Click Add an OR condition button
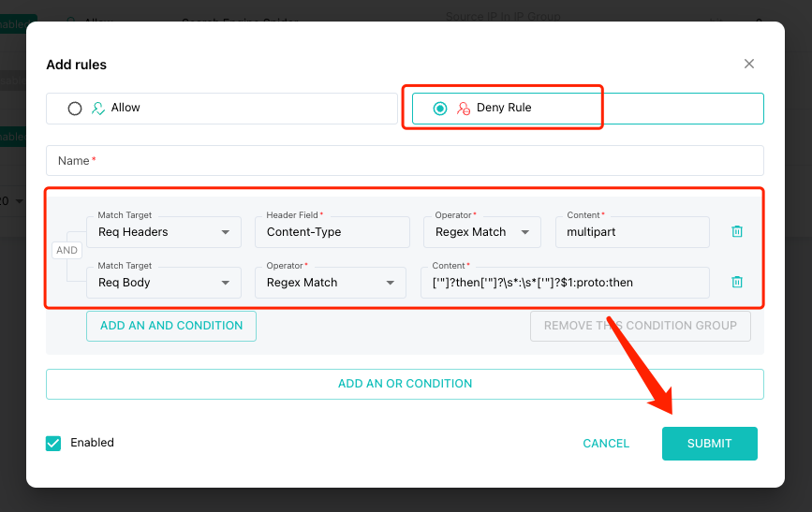 [x=405, y=384]
